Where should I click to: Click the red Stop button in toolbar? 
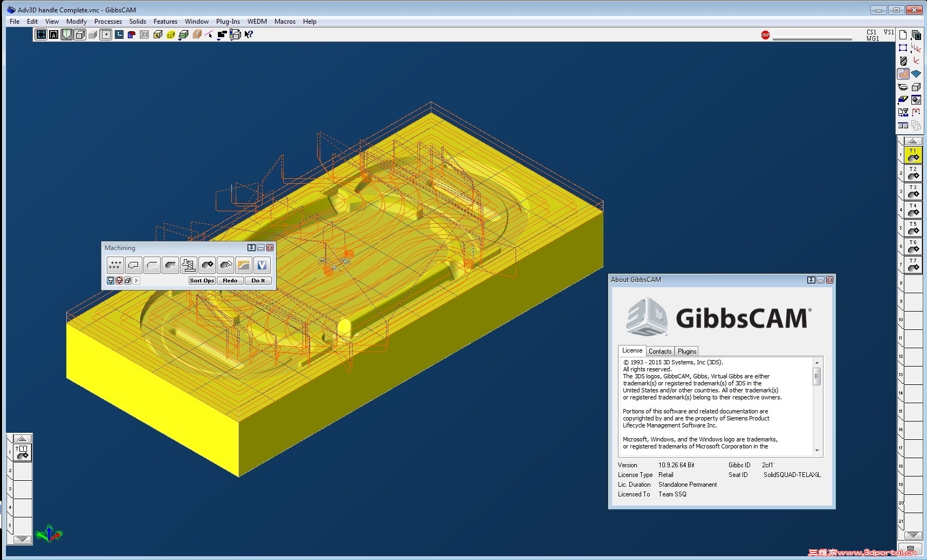click(765, 35)
